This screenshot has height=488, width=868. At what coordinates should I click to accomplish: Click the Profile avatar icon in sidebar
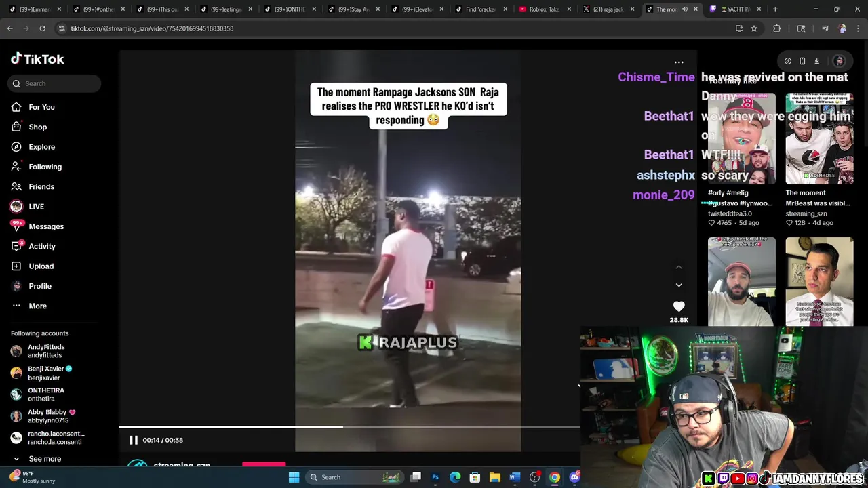[16, 286]
